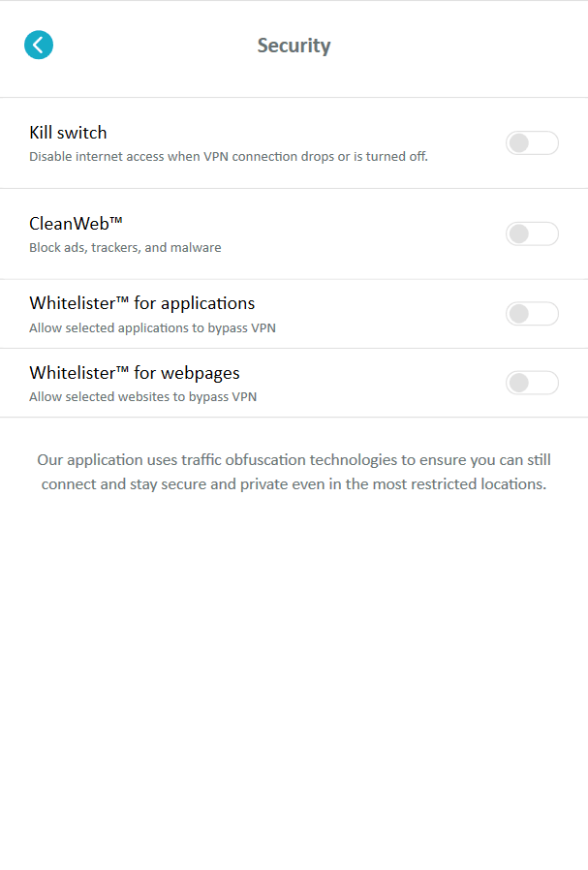Viewport: 588px width, 870px height.
Task: Go back using the teal arrow icon
Action: tap(39, 45)
